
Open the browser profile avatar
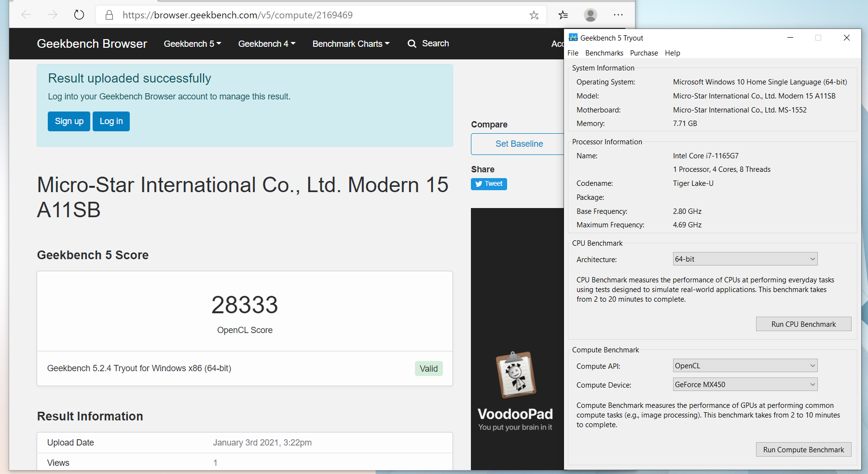(x=591, y=15)
